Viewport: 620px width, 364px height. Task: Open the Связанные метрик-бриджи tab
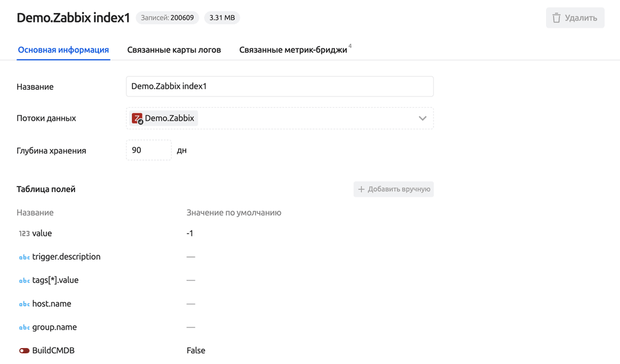point(293,50)
